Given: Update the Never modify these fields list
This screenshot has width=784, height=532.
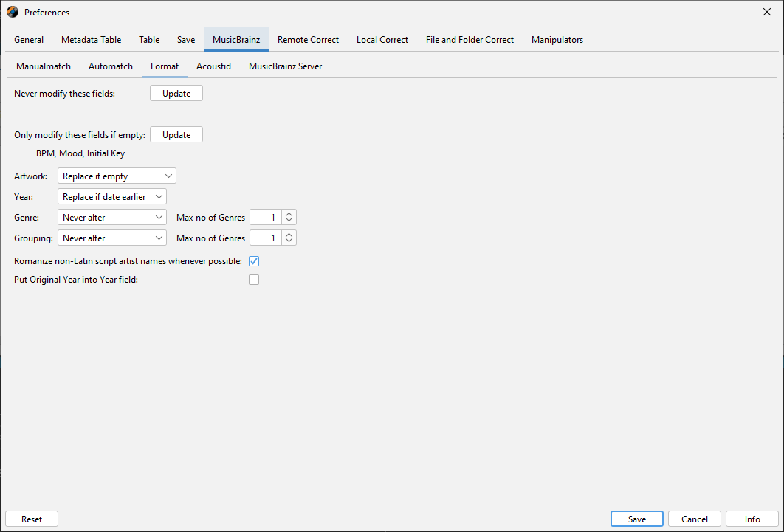Looking at the screenshot, I should tap(176, 94).
